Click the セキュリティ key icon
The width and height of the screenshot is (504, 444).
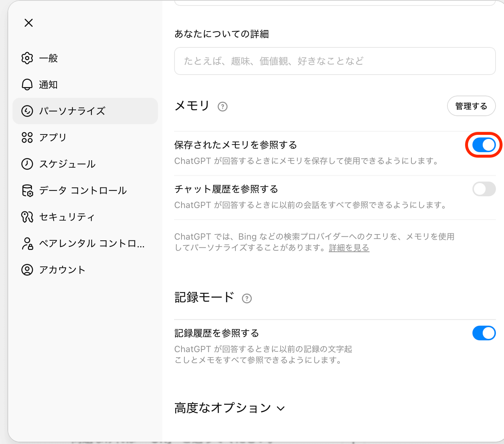[x=27, y=217]
